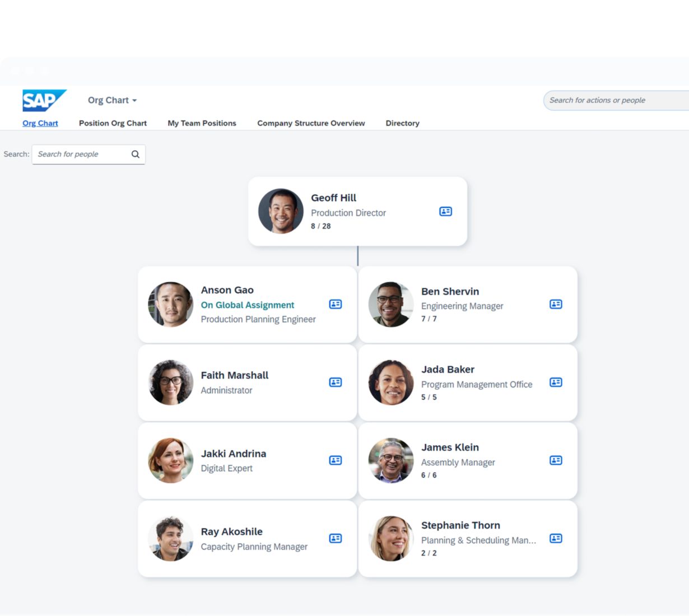Go to Company Structure Overview tab

311,123
